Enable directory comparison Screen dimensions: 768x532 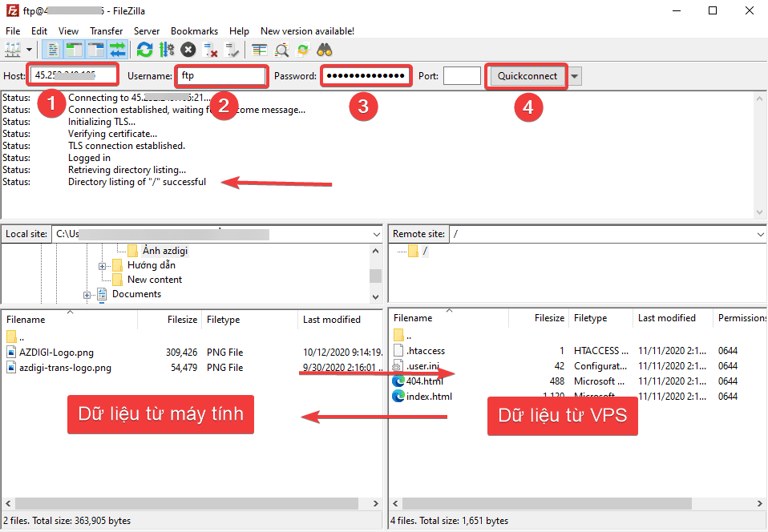(x=258, y=49)
